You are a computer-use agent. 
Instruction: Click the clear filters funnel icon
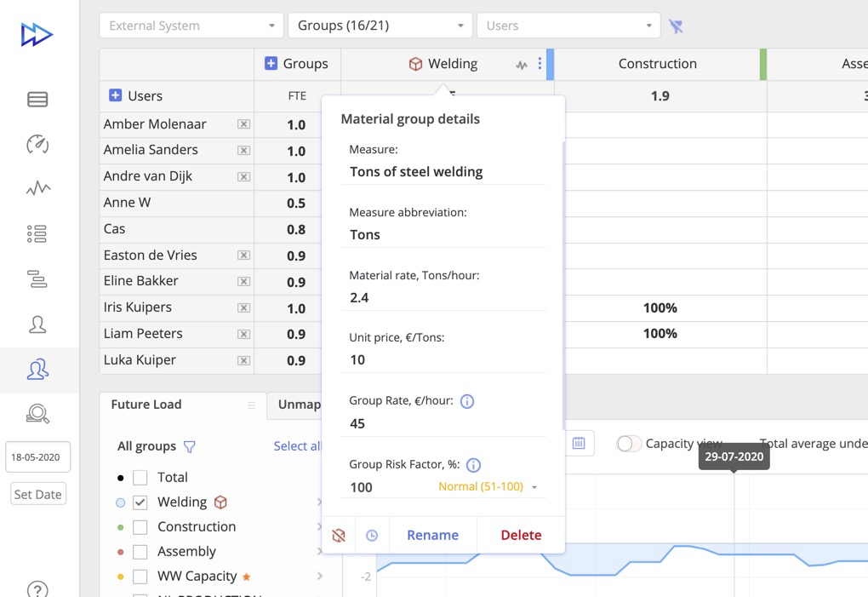676,26
